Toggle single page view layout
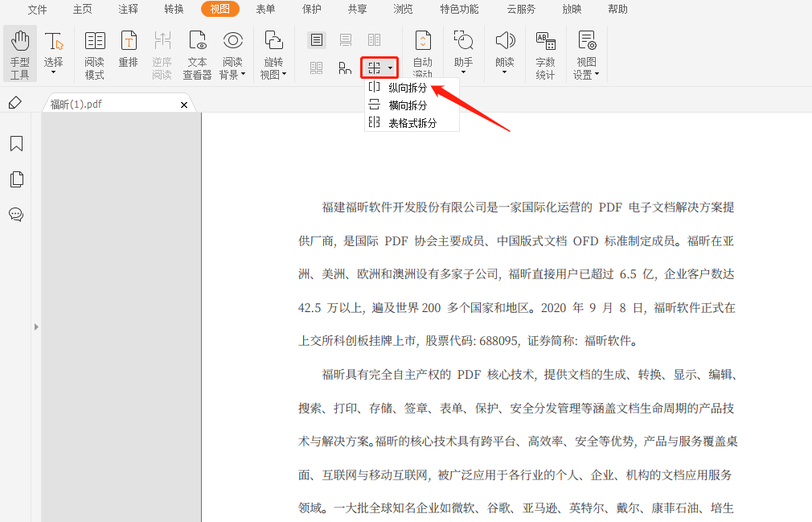The width and height of the screenshot is (812, 522). 316,39
